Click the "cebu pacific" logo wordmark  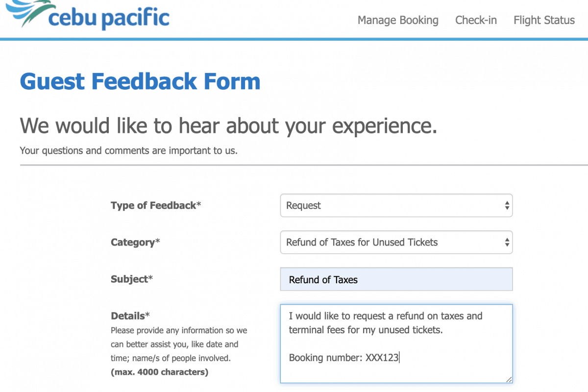pos(109,18)
